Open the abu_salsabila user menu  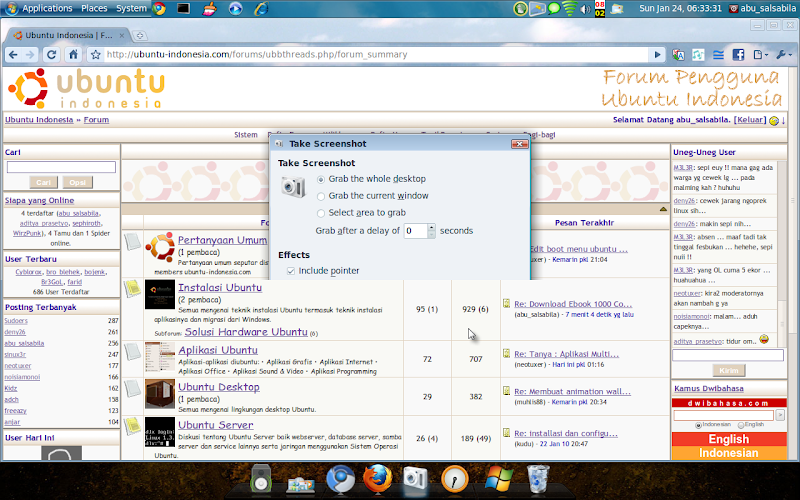762,8
